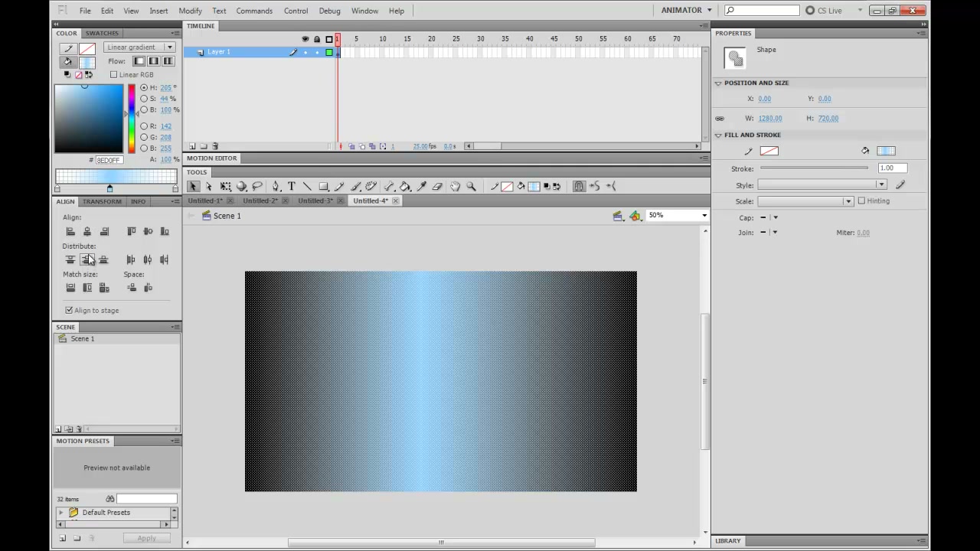Select the Paint Bucket tool
The image size is (980, 551).
point(405,186)
